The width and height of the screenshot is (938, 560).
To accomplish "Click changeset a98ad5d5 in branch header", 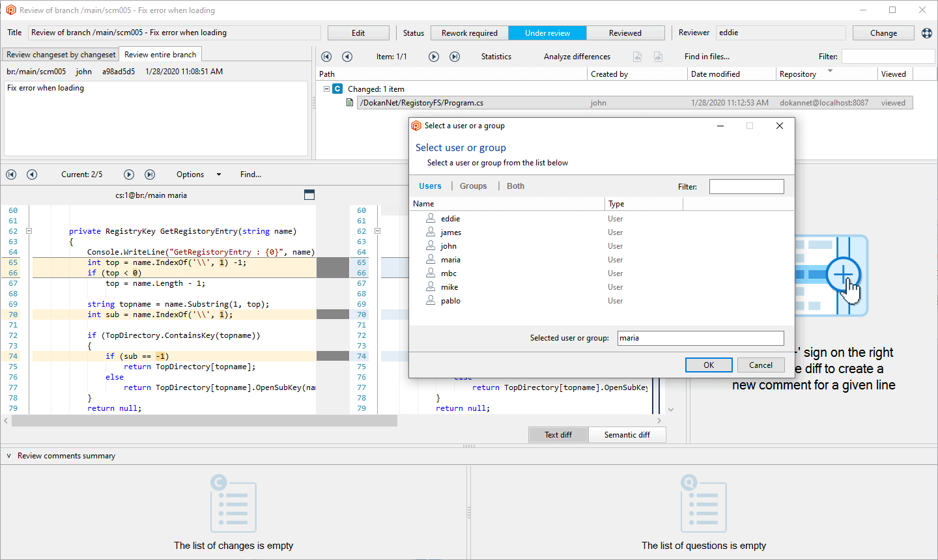I will pos(119,72).
